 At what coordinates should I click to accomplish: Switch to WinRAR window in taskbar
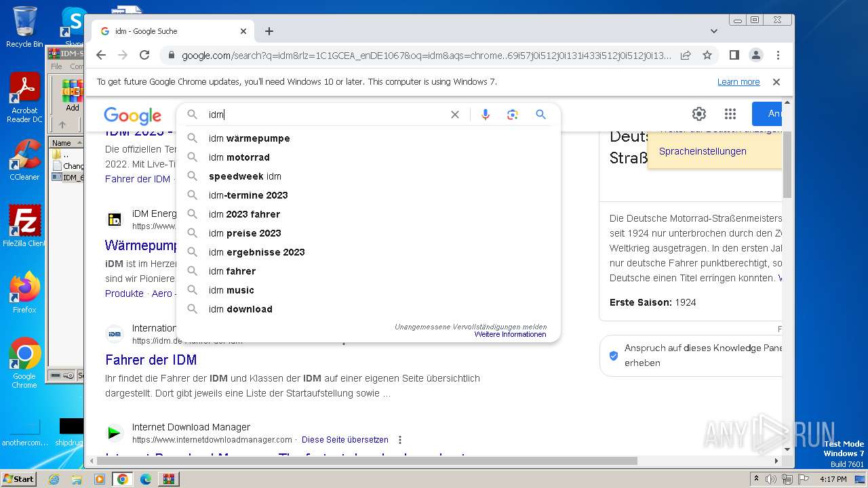(168, 479)
